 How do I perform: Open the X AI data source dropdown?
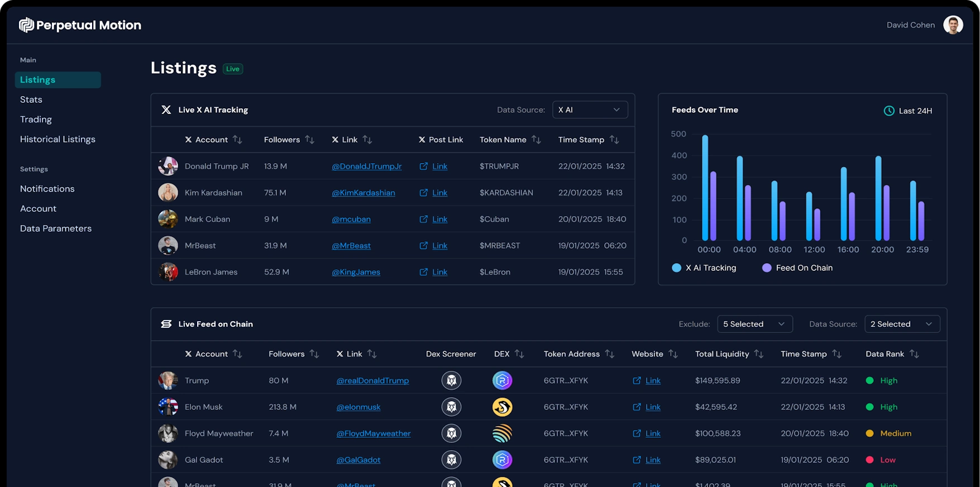pyautogui.click(x=590, y=110)
